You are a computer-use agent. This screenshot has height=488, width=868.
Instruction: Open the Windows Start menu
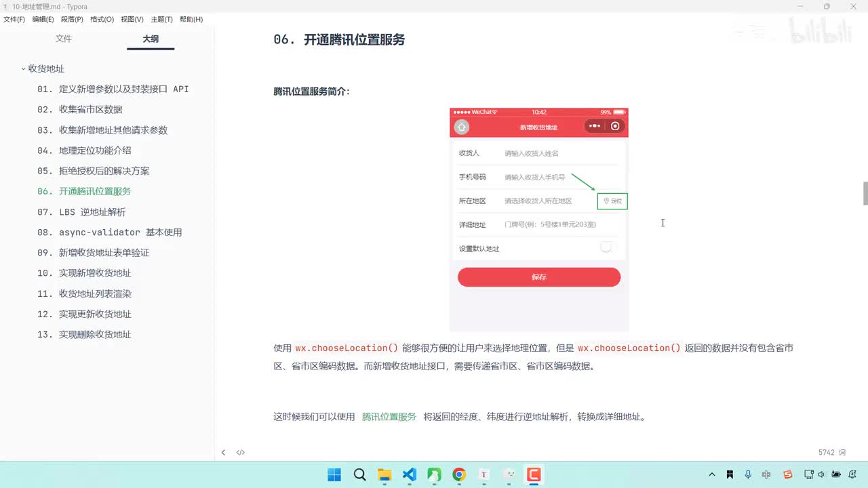click(x=334, y=474)
